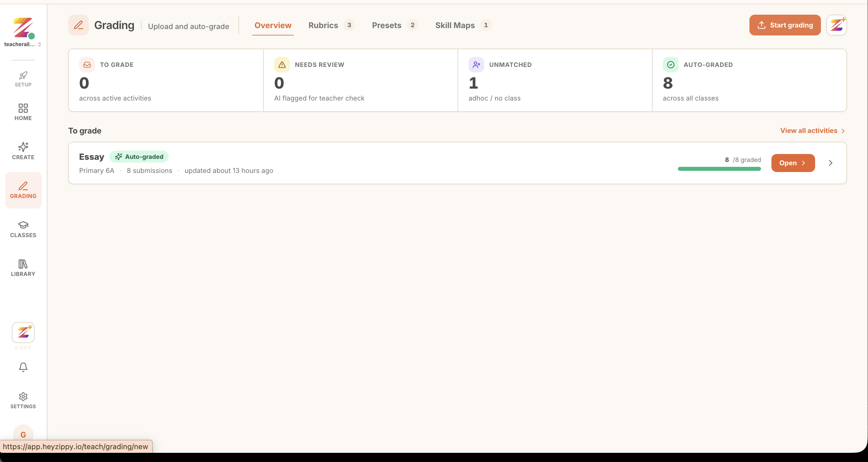Open the Create sparkle section
The height and width of the screenshot is (462, 868).
point(23,151)
